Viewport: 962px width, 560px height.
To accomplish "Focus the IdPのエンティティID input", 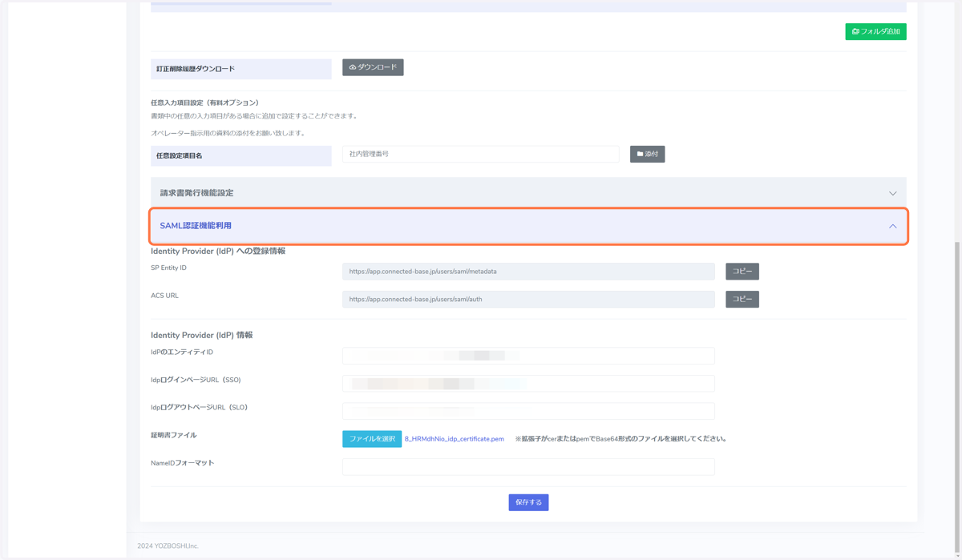I will click(x=528, y=356).
